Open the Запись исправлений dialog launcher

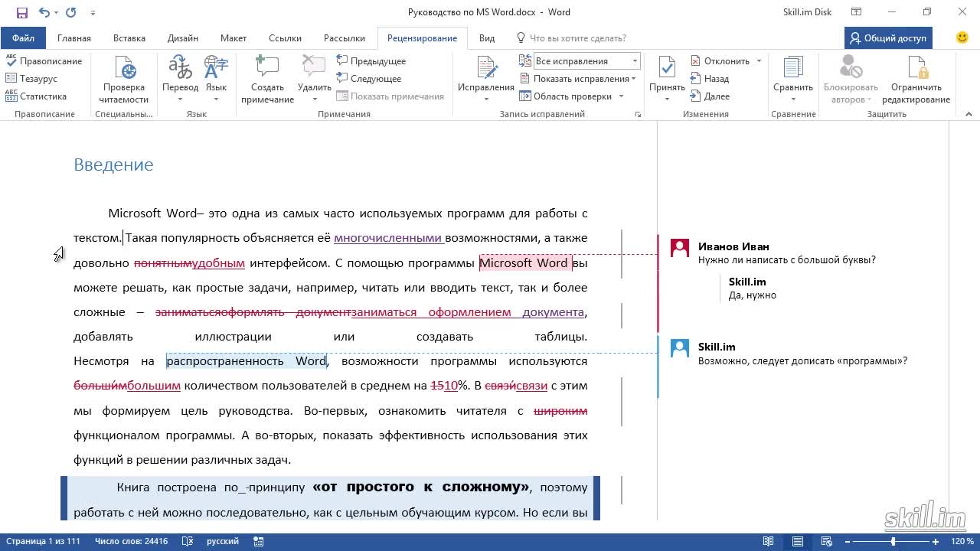pos(638,114)
